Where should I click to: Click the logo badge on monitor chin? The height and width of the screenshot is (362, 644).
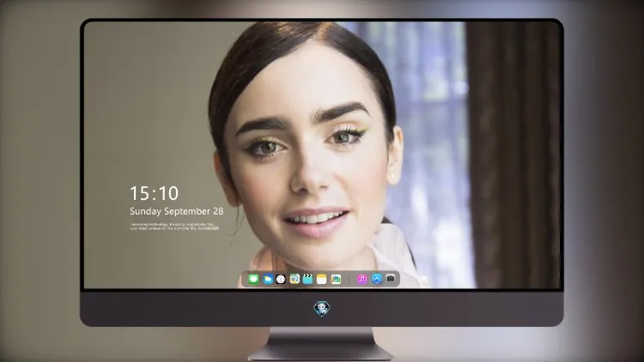tap(322, 309)
